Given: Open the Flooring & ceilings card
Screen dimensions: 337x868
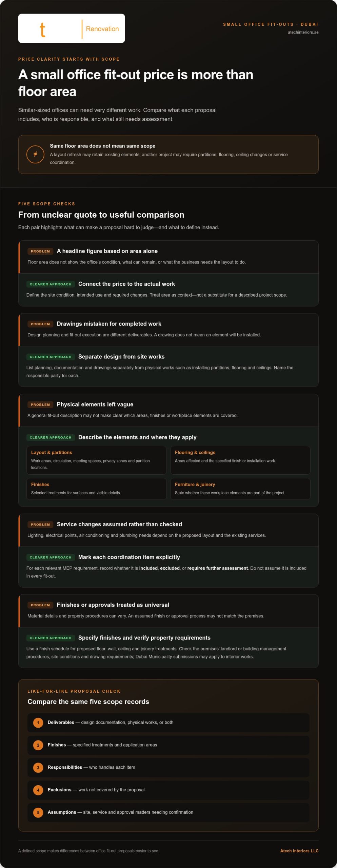Looking at the screenshot, I should (x=240, y=460).
